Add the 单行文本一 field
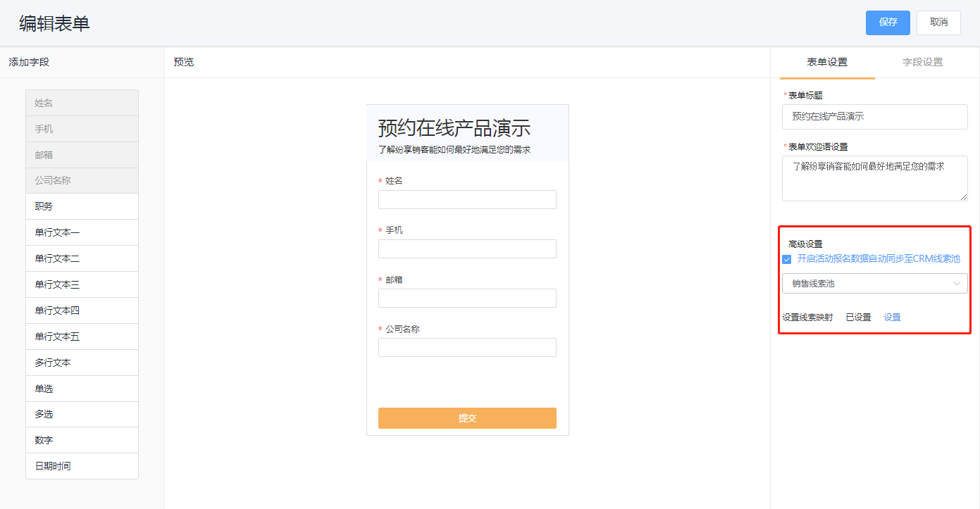This screenshot has width=980, height=509. pos(82,232)
